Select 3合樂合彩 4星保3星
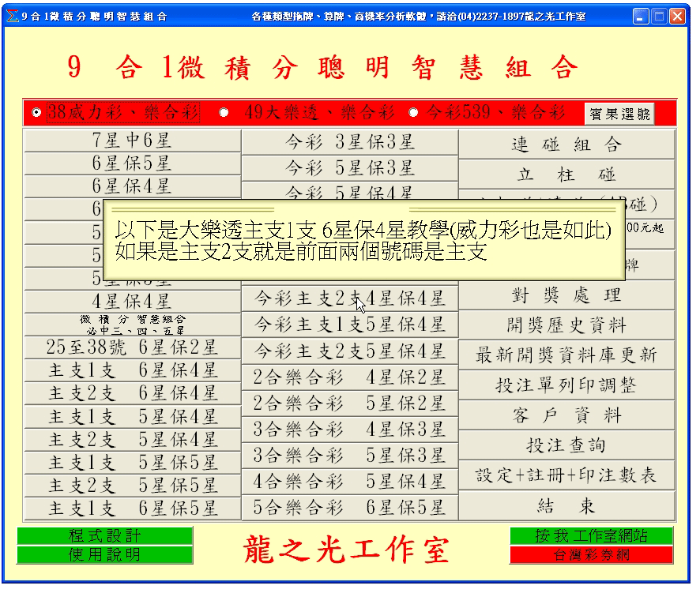The image size is (700, 593). tap(350, 430)
